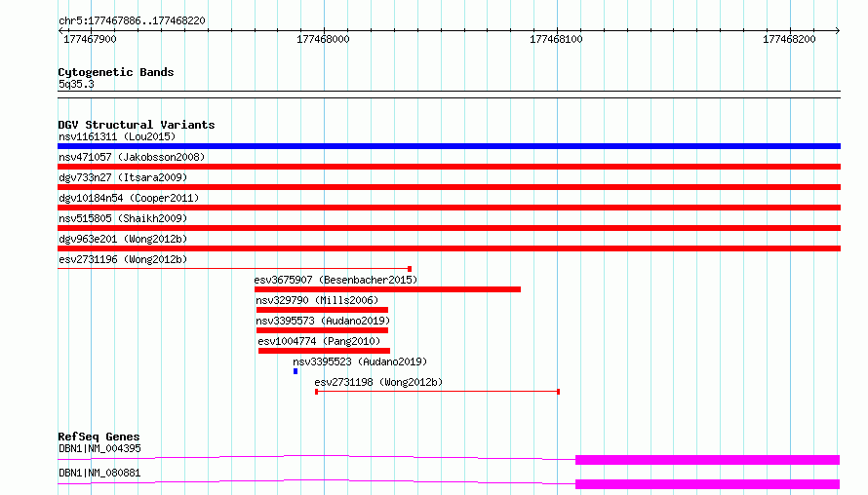Click ruler position 177468000
This screenshot has height=495, width=868.
pos(323,39)
